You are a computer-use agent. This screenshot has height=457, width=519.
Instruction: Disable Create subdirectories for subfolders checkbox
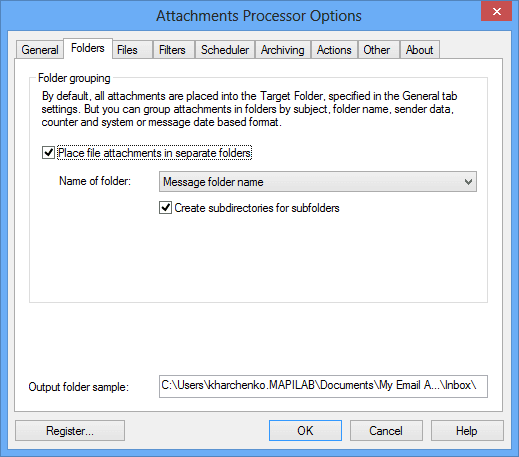point(165,208)
